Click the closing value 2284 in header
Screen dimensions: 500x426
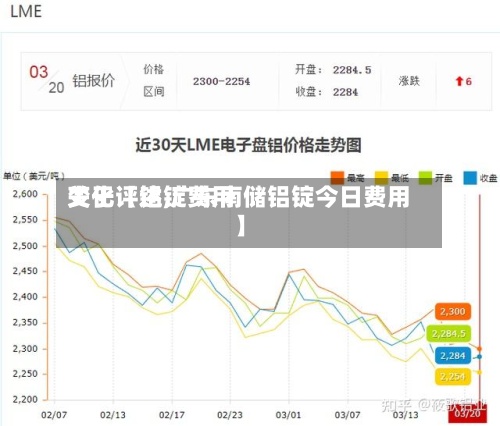pyautogui.click(x=345, y=92)
